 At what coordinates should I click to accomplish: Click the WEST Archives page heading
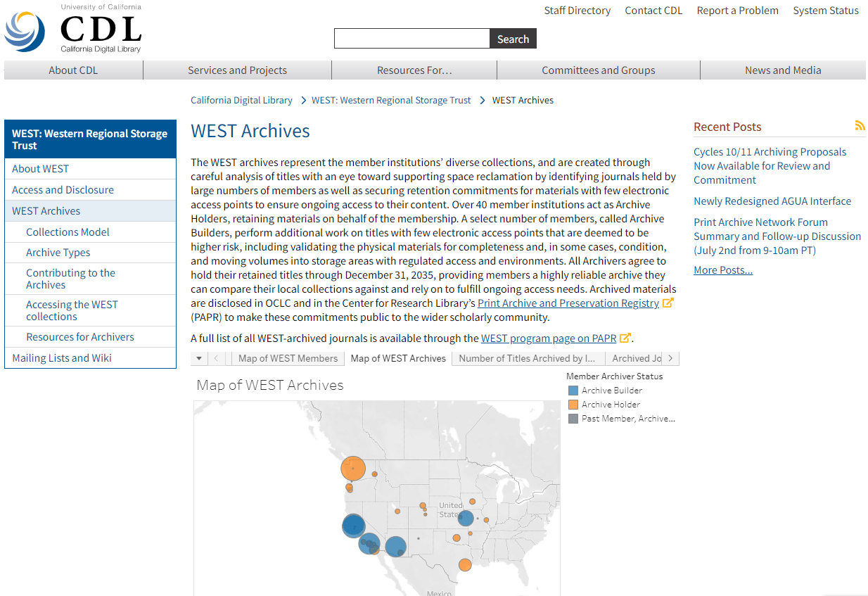tap(250, 131)
